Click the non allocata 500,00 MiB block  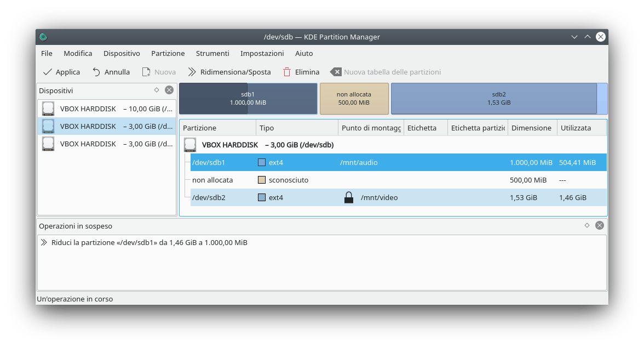pos(354,99)
